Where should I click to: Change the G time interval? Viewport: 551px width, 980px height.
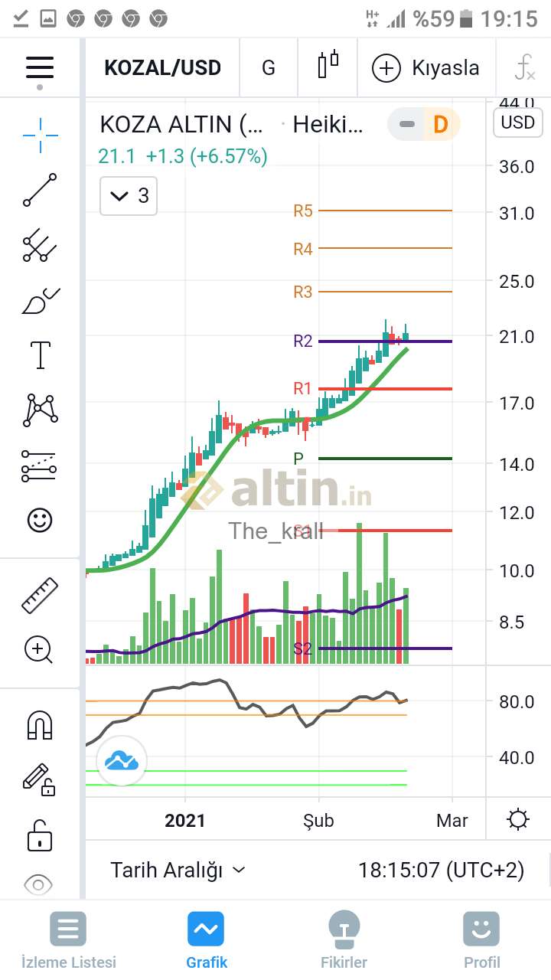(269, 68)
